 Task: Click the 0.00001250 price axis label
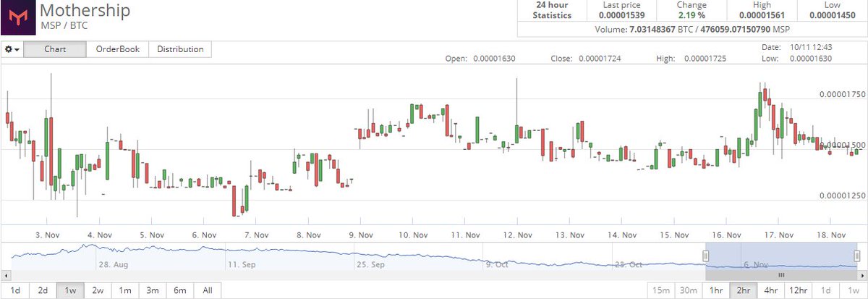pyautogui.click(x=842, y=195)
